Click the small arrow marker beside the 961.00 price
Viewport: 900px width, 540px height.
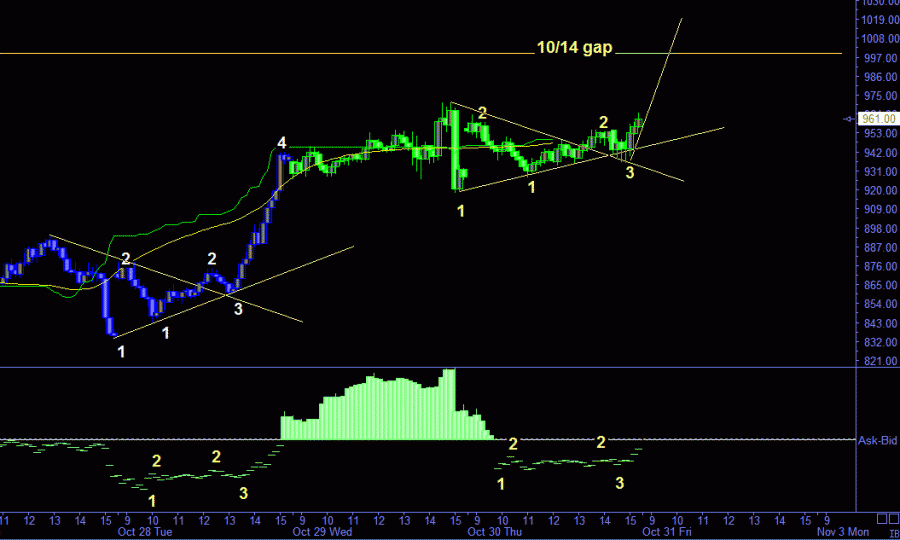point(849,119)
